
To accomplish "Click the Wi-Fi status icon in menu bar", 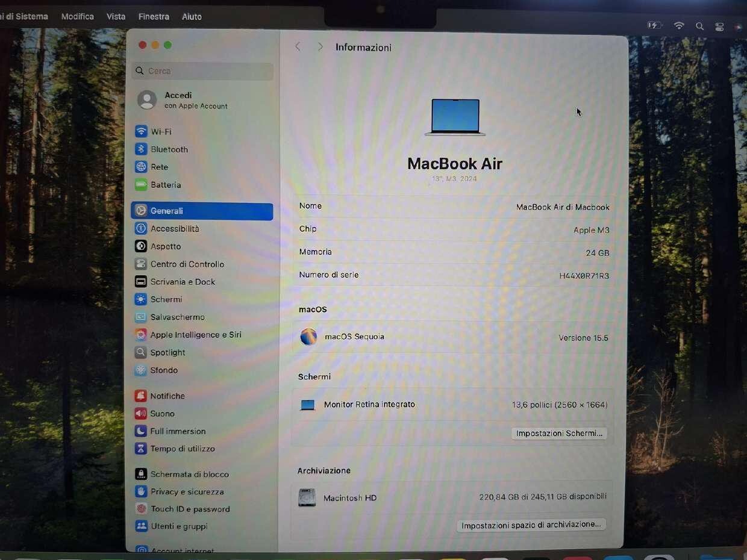I will (679, 26).
